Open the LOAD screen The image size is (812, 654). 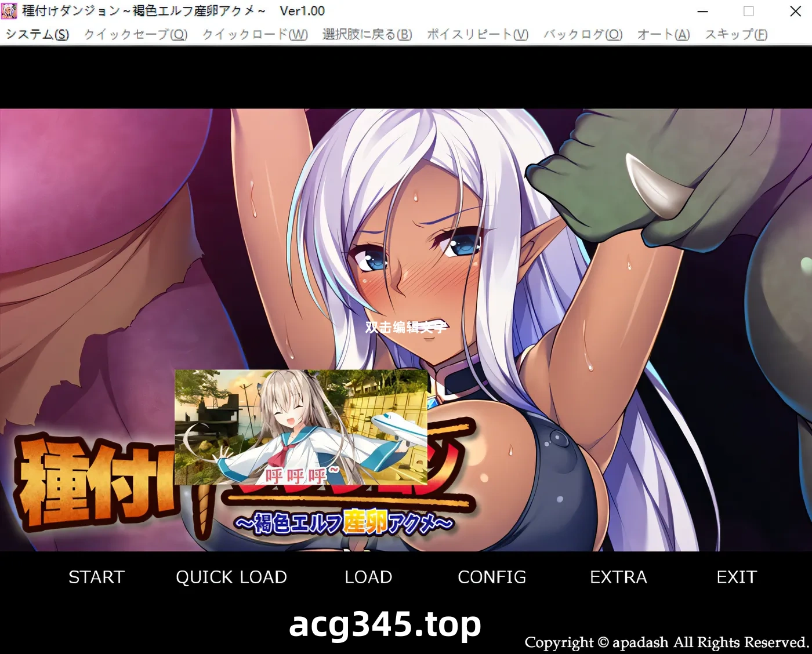click(368, 577)
